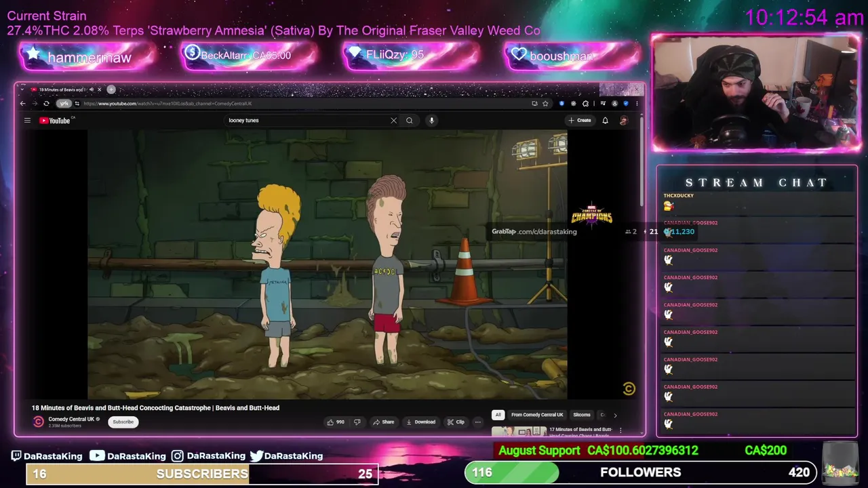Dislike the Beavis and Butt-Head video

pyautogui.click(x=357, y=422)
